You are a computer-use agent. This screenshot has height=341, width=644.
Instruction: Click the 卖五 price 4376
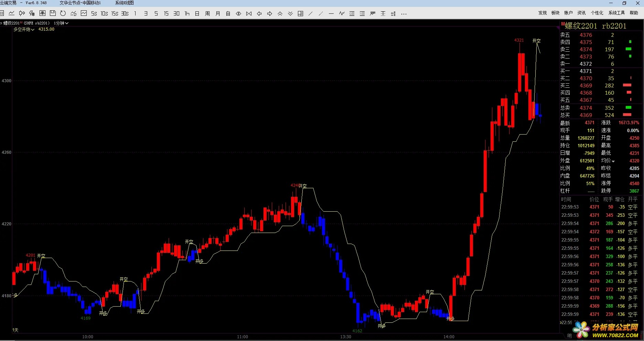coord(586,35)
